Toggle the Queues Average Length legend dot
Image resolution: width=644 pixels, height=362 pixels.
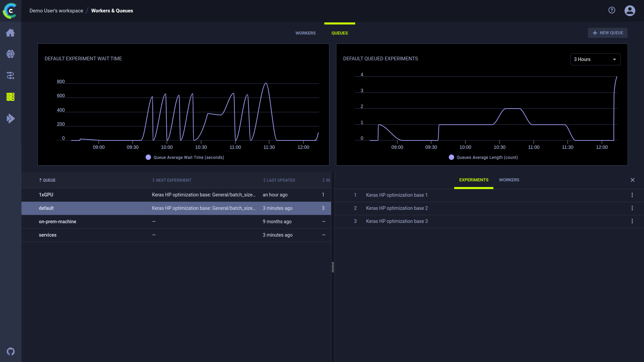pyautogui.click(x=451, y=157)
